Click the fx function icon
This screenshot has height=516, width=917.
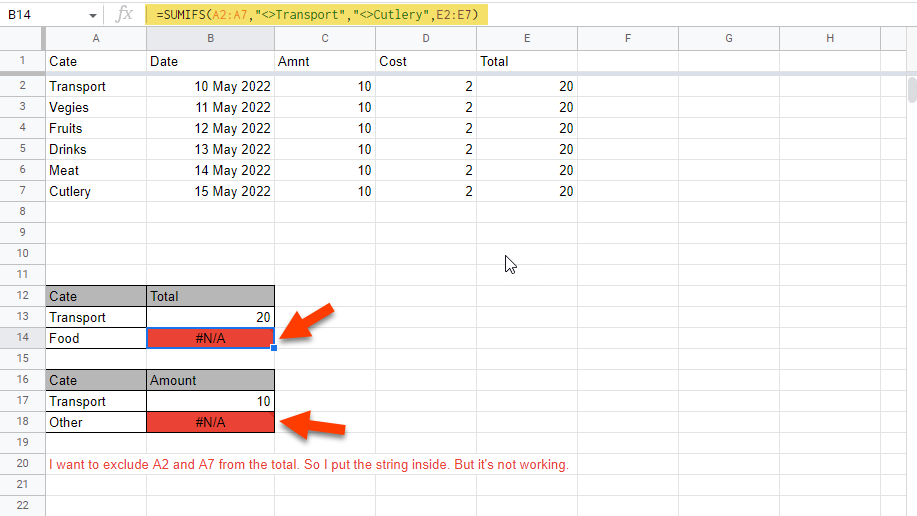pos(124,14)
